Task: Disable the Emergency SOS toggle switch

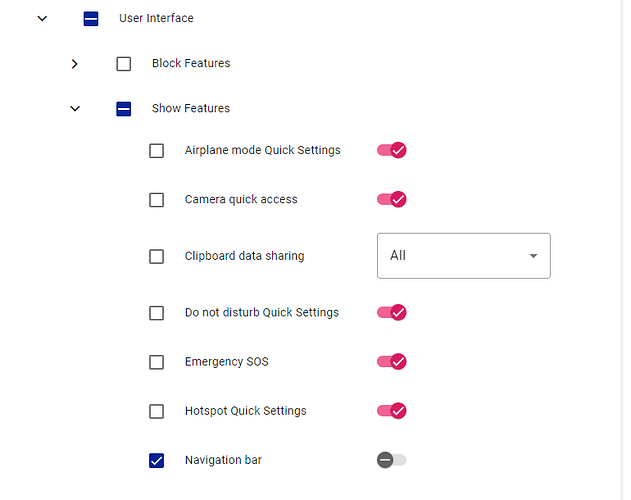Action: pos(392,362)
